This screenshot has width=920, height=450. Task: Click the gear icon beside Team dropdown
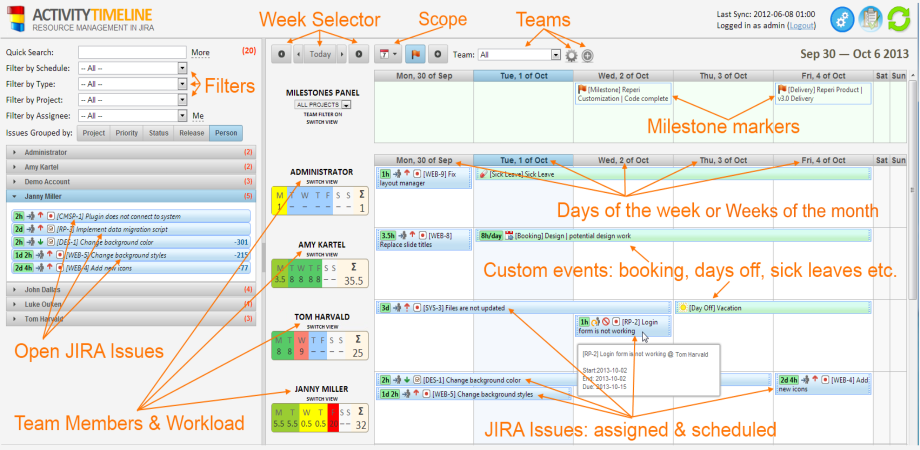[571, 55]
